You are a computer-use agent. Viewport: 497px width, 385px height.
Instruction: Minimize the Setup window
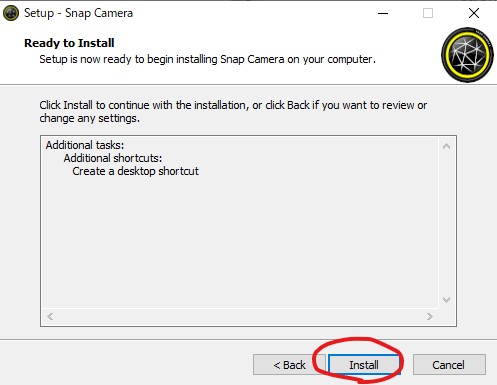click(x=383, y=13)
